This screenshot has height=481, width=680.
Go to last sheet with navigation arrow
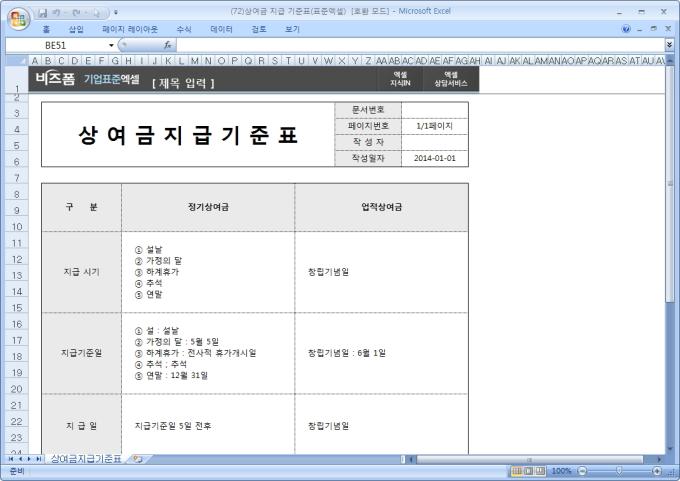click(39, 459)
